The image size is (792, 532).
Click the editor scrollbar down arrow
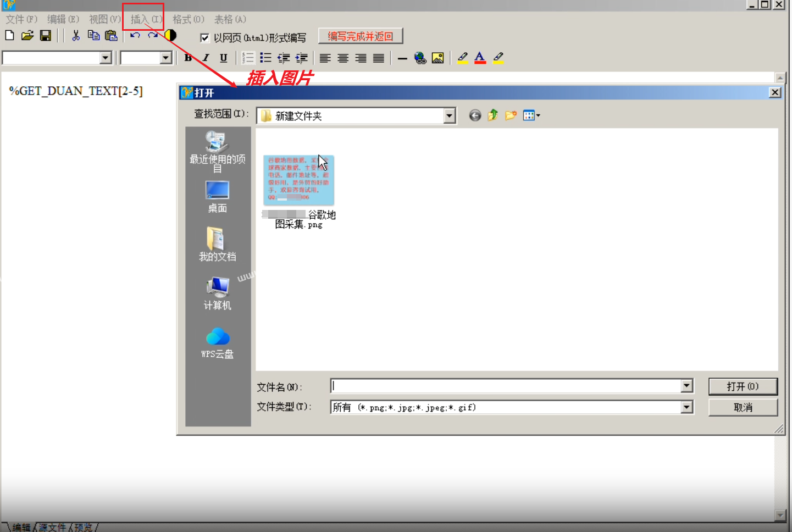tap(780, 515)
